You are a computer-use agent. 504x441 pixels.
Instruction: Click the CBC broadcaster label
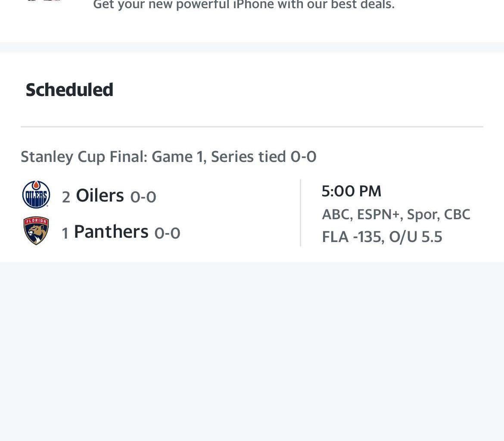pos(459,214)
